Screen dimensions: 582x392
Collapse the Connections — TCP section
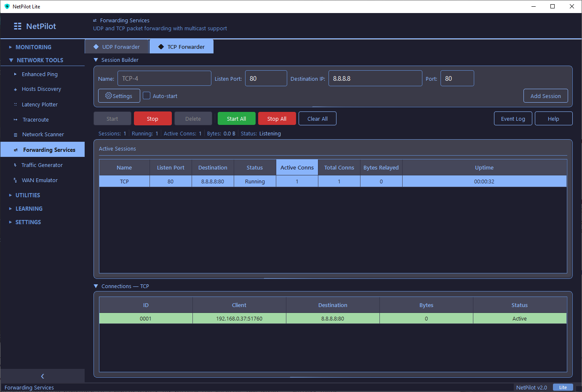point(96,286)
